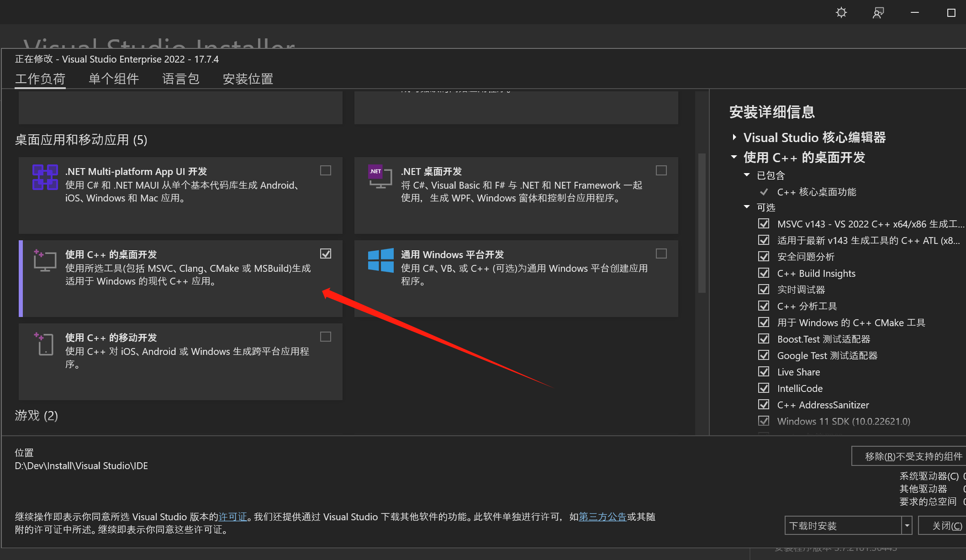Toggle the IntelliCode optional component checkbox
The height and width of the screenshot is (560, 966).
click(764, 388)
